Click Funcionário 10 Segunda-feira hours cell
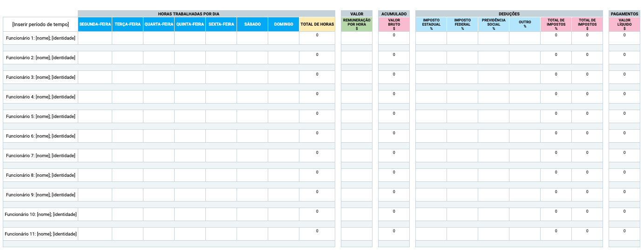 coord(95,215)
